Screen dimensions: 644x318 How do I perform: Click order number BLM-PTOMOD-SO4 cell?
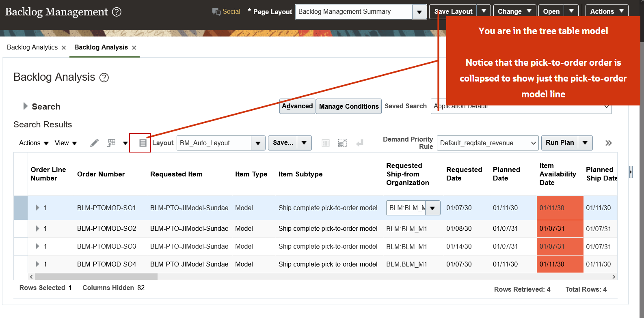(107, 264)
